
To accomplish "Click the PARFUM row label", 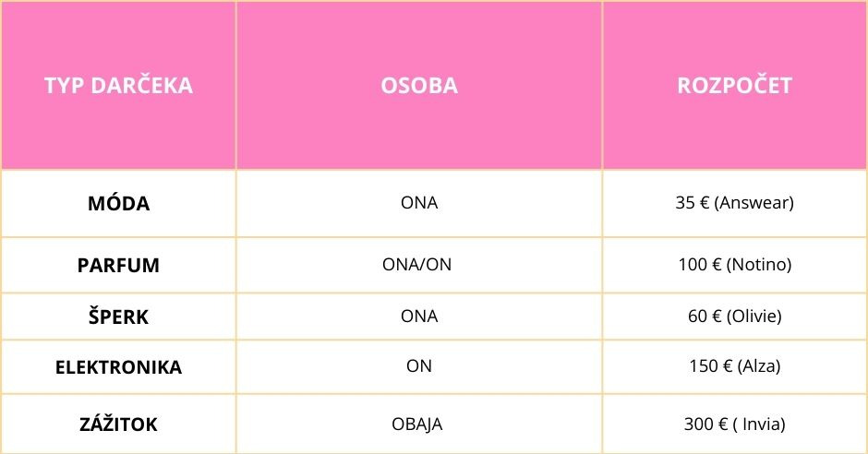I will click(118, 266).
